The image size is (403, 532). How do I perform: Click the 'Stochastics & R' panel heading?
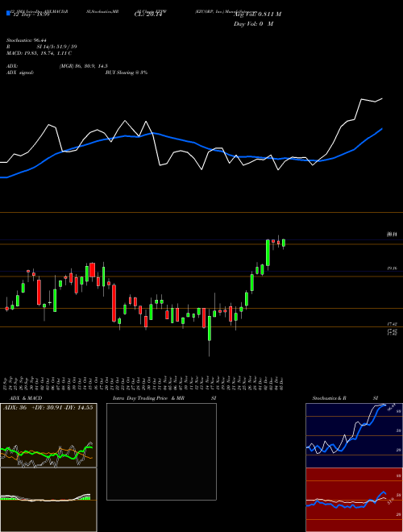pyautogui.click(x=329, y=398)
